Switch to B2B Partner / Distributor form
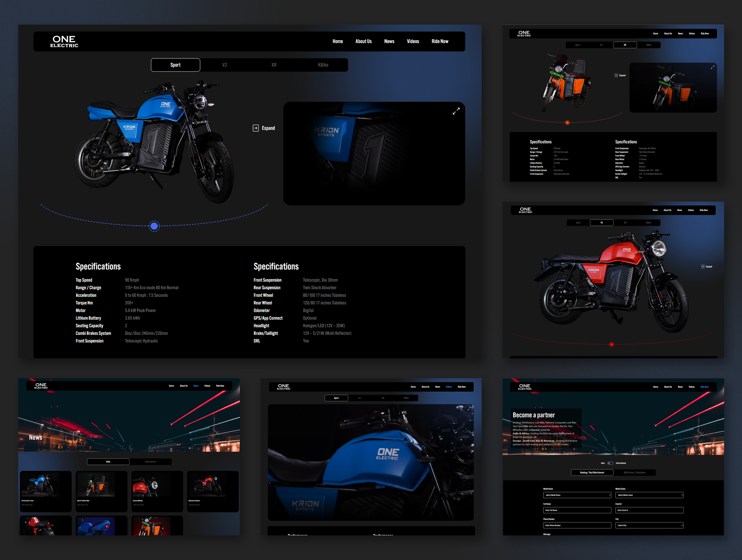742x560 pixels. click(634, 473)
